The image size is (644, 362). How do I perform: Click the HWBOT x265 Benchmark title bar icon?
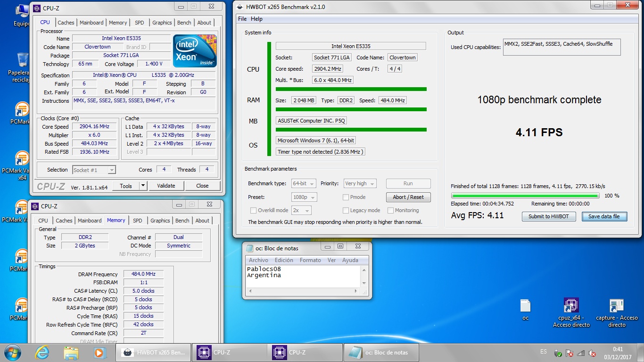coord(239,7)
